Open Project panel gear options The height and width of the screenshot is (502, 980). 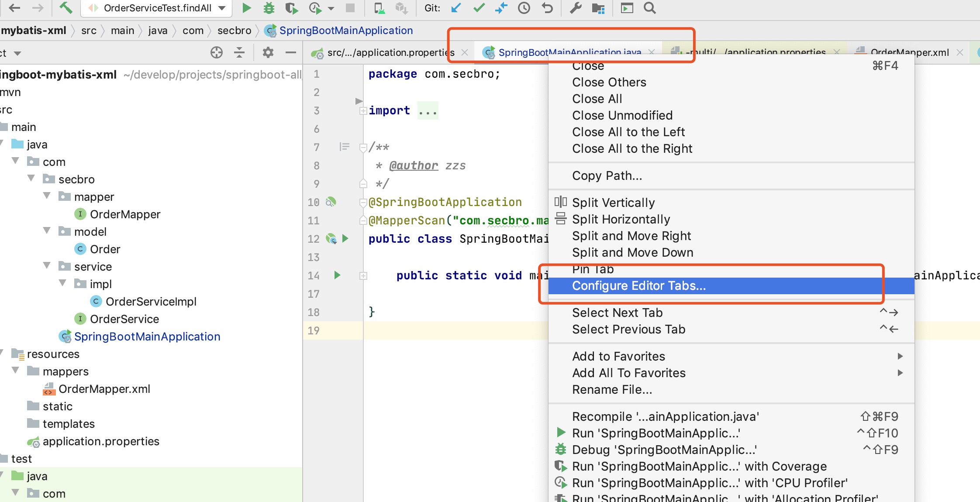[x=268, y=53]
